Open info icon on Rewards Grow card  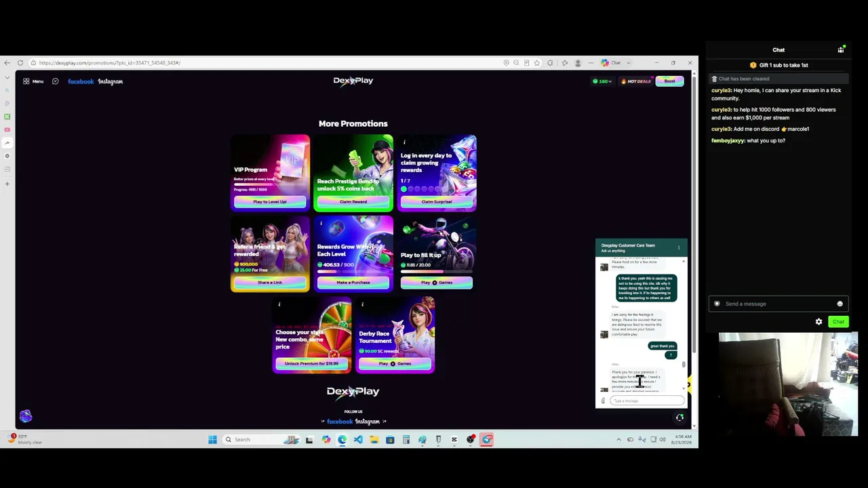pos(321,223)
